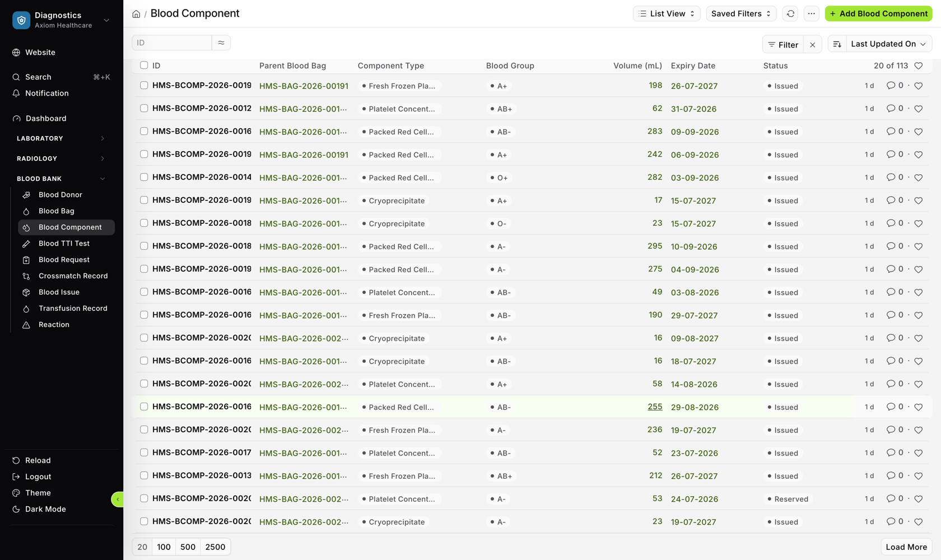Open the three-dots more options menu
Image resolution: width=941 pixels, height=560 pixels.
[x=811, y=13]
